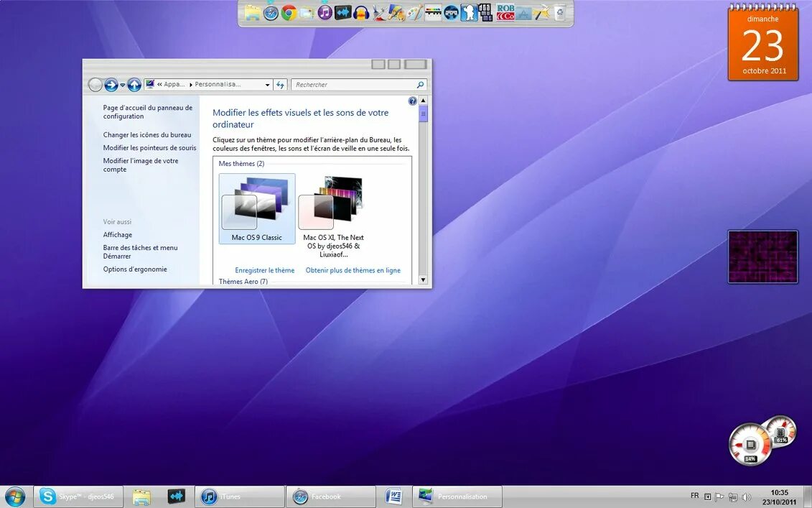The image size is (812, 508).
Task: Launch the black-and-white letter blocks icon in the dock
Action: [x=486, y=12]
